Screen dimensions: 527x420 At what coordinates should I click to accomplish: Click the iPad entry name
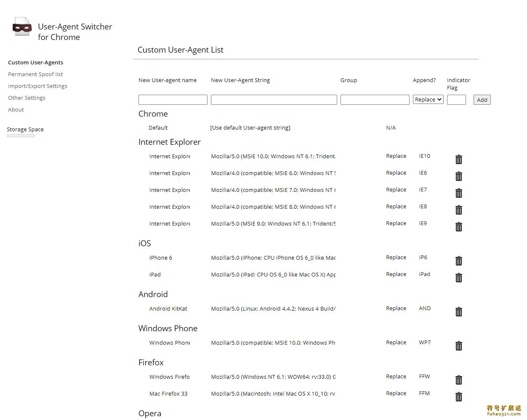(x=155, y=274)
